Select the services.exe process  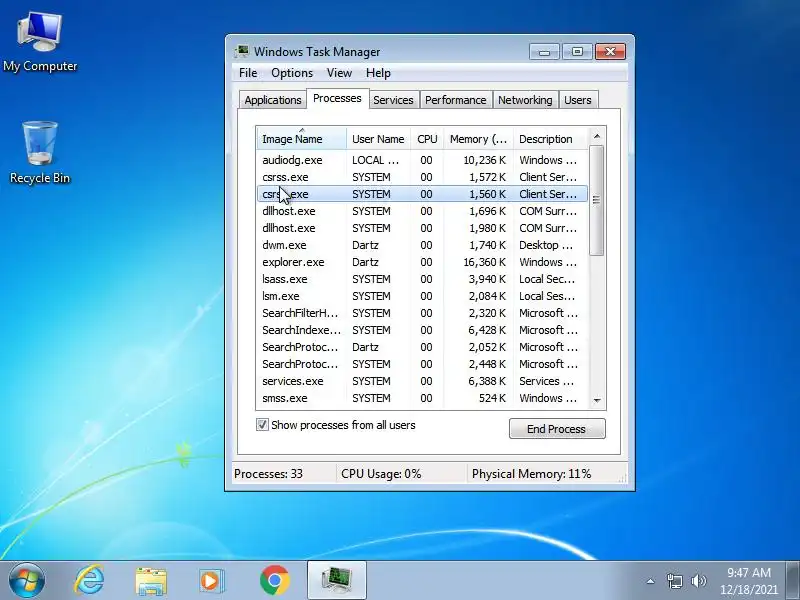pyautogui.click(x=422, y=381)
